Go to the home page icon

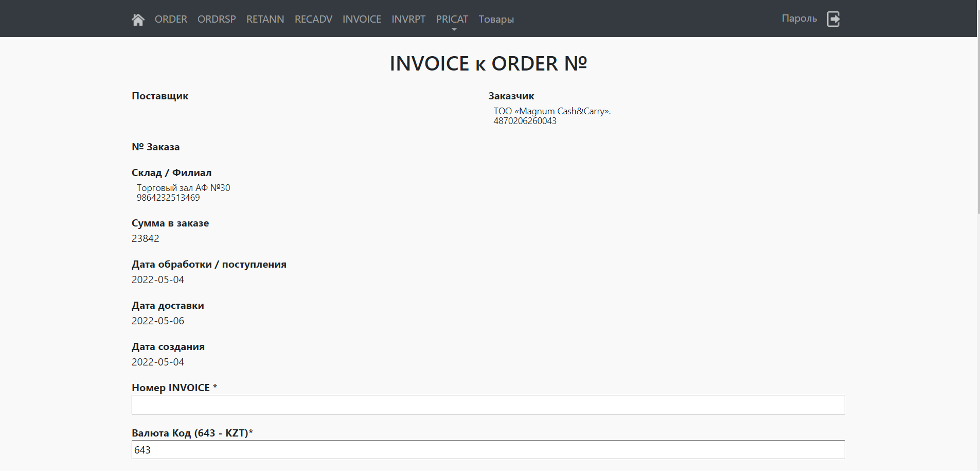[138, 20]
